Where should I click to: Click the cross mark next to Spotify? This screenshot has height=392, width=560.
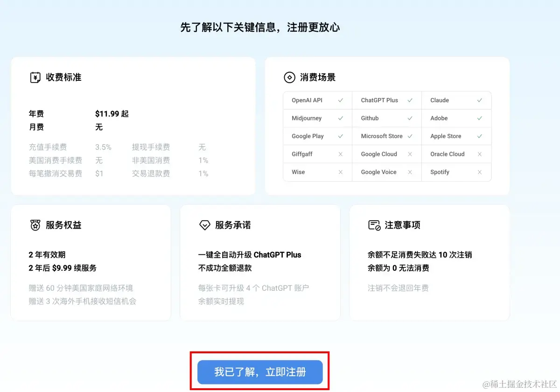click(479, 172)
